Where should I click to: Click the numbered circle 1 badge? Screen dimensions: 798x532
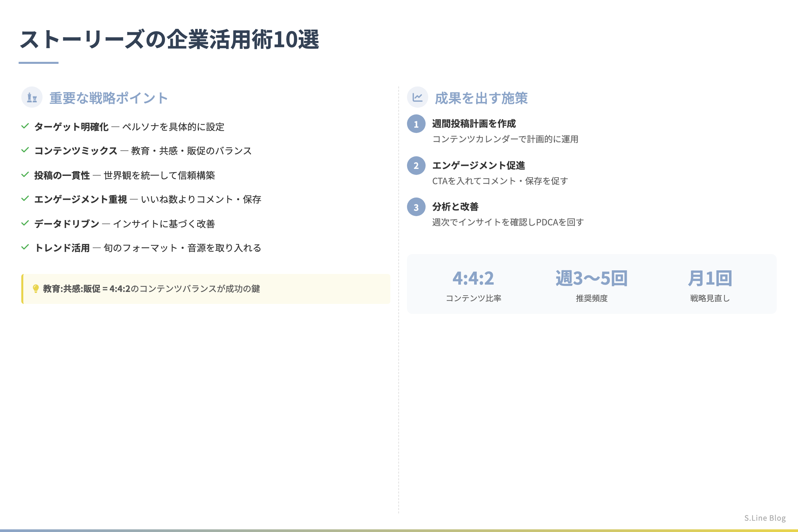point(416,124)
